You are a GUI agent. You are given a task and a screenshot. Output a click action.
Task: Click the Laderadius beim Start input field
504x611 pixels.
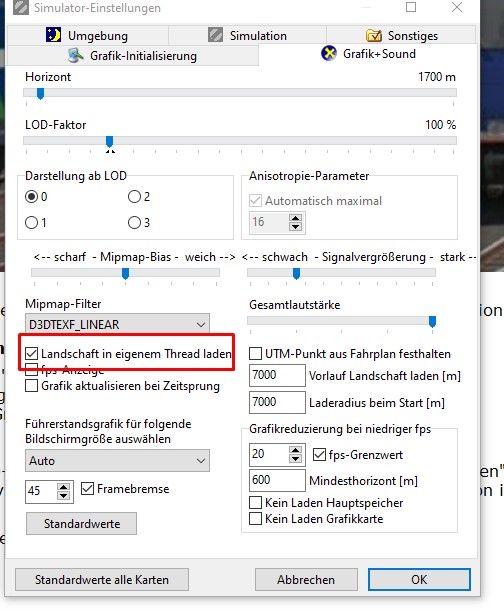[x=277, y=402]
